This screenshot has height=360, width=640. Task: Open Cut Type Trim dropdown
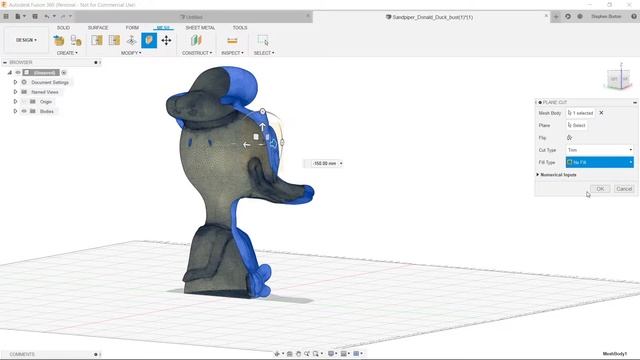[600, 150]
